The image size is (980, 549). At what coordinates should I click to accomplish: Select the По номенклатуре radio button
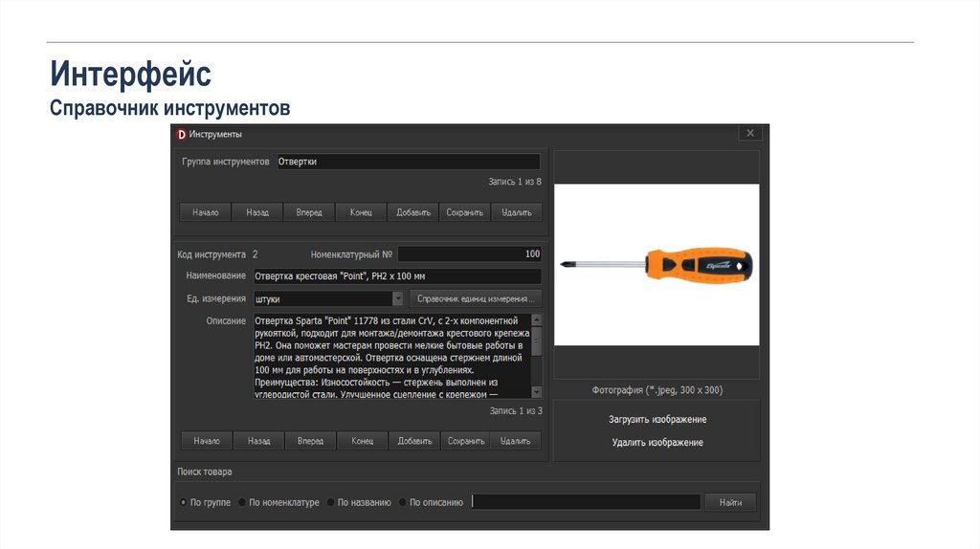[242, 502]
